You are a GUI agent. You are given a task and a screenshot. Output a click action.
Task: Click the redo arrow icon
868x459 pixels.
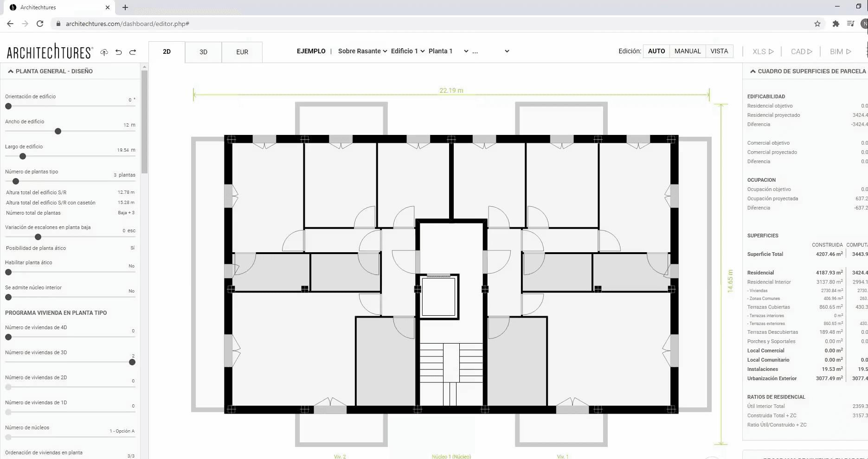tap(133, 52)
